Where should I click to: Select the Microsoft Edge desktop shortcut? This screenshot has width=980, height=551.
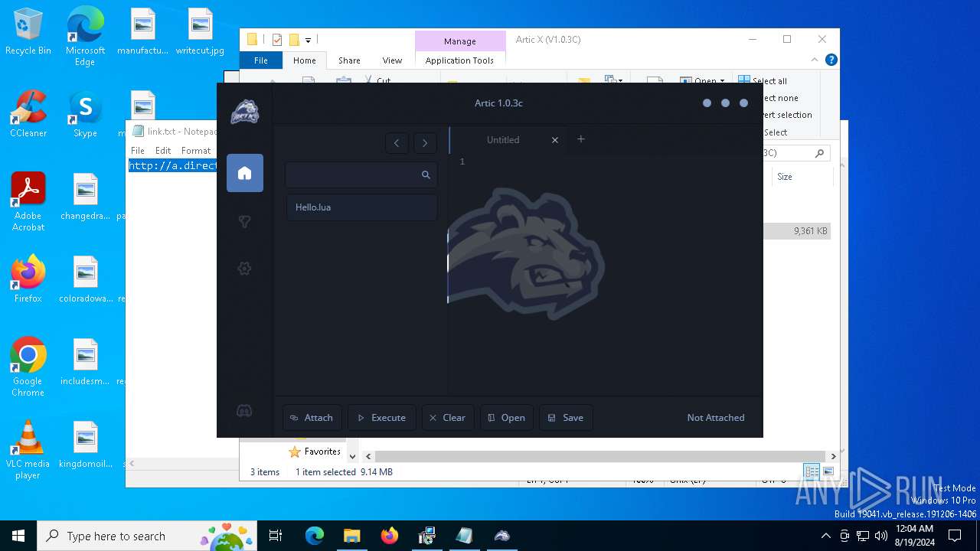[x=85, y=36]
